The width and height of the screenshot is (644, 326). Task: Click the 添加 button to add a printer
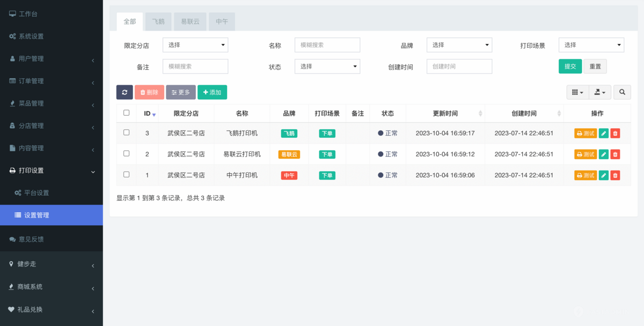coord(211,92)
